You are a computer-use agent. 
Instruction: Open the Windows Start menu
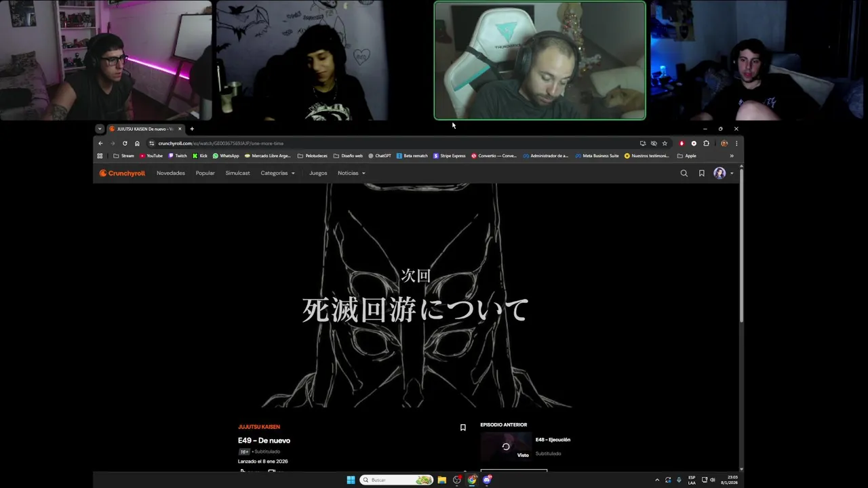point(351,480)
